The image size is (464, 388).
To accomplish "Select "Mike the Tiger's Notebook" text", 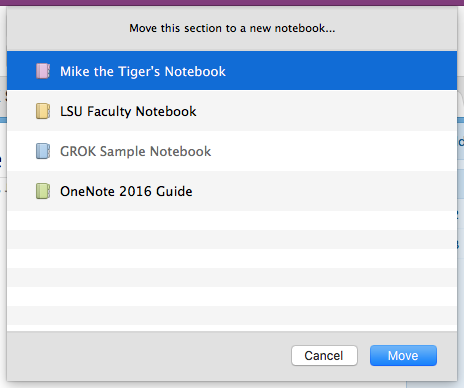I will tap(143, 72).
